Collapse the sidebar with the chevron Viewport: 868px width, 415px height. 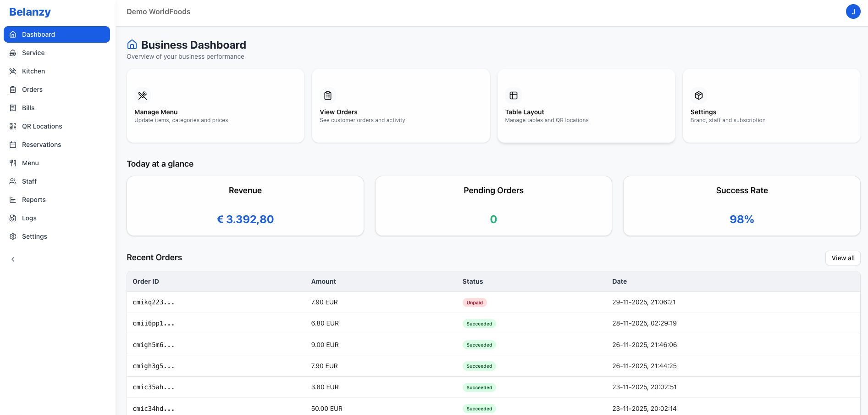13,259
